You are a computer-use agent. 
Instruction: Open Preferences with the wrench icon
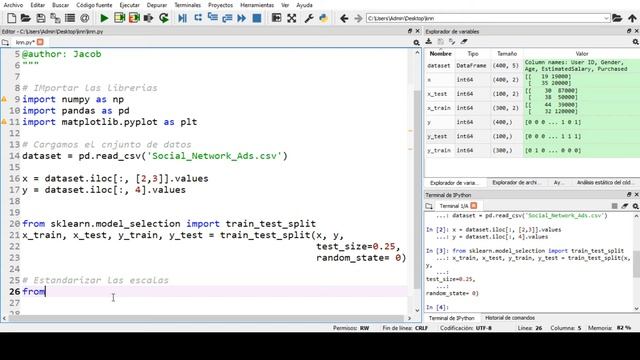coord(309,18)
